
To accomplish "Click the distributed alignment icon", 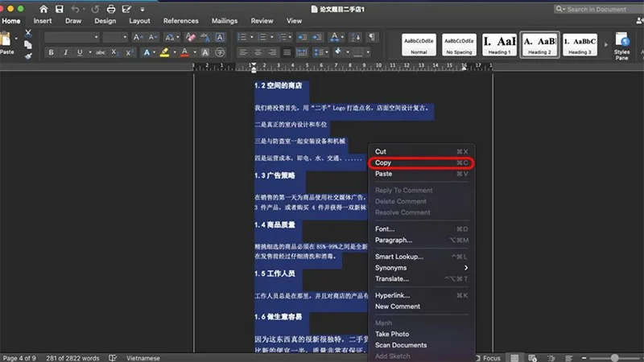I will pos(302,52).
